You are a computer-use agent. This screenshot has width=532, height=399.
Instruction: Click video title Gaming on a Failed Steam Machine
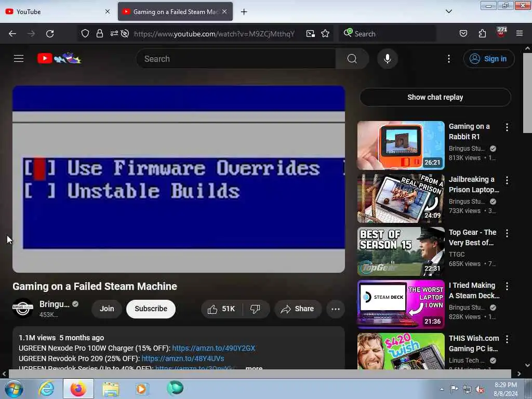(x=95, y=286)
